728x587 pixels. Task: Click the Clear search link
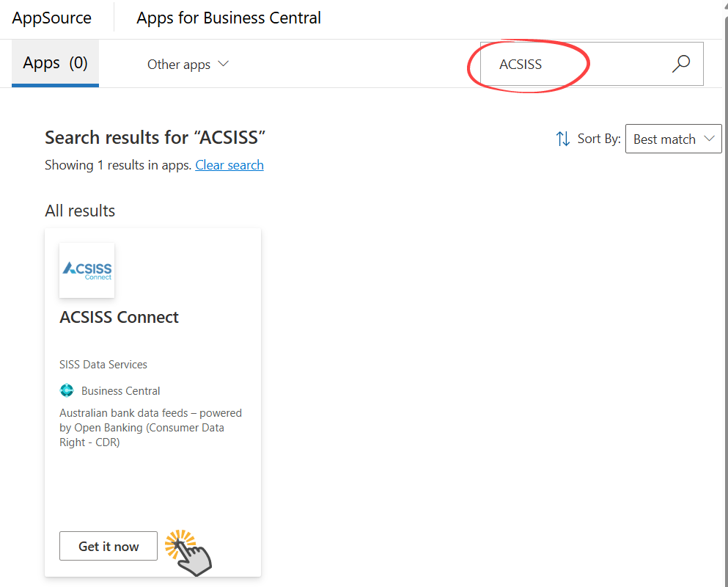(x=229, y=165)
